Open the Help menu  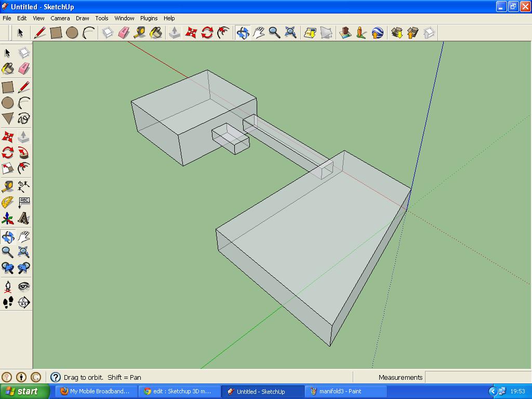coord(169,18)
